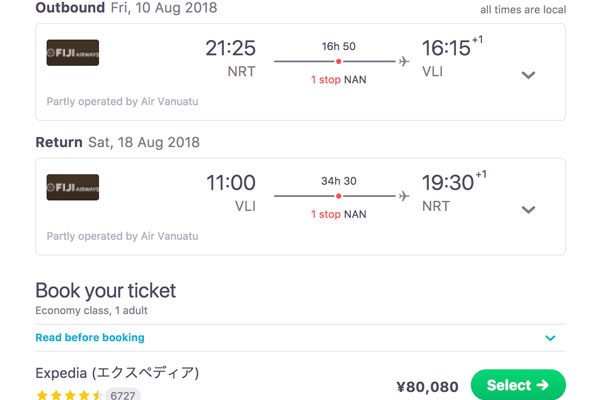The image size is (600, 400).
Task: Click the Expedia (エクスペディア) provider name
Action: tap(117, 373)
